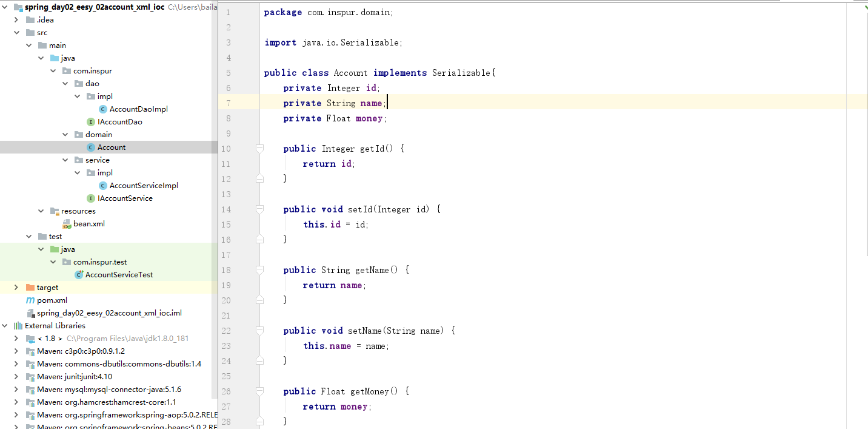Screen dimensions: 868x429
Task: Click the project root module icon
Action: (18, 7)
